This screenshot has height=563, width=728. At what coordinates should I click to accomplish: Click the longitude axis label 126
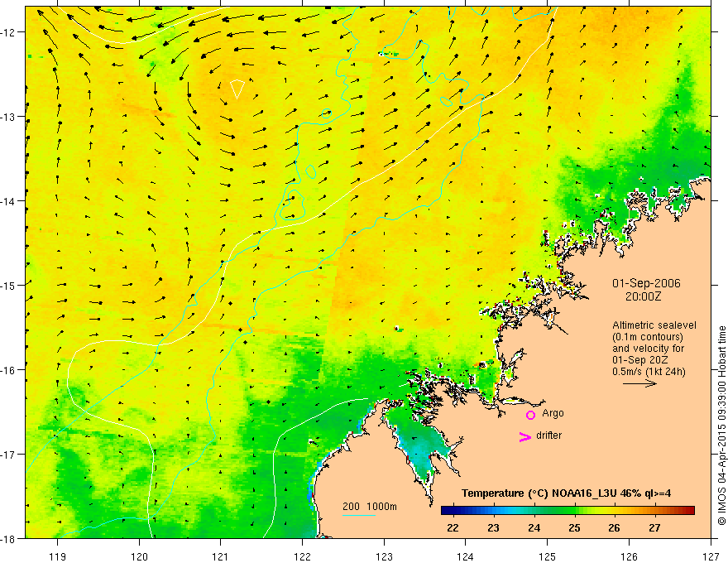click(629, 556)
